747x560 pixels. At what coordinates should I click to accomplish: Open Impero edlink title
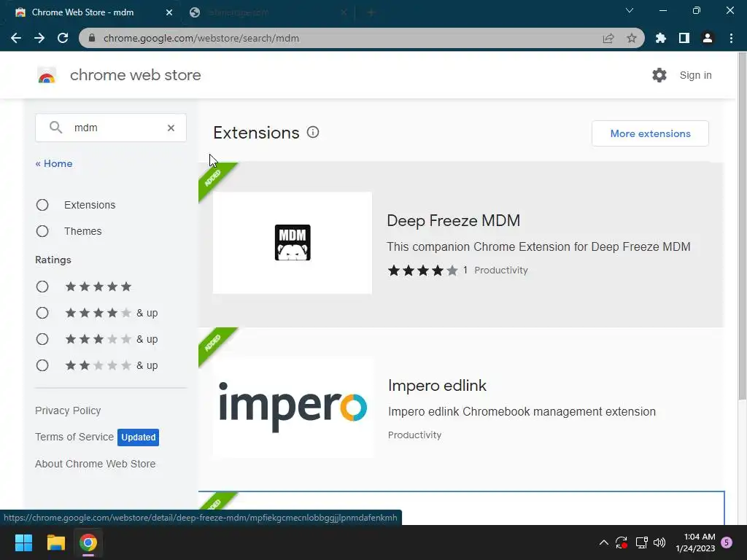(x=438, y=385)
